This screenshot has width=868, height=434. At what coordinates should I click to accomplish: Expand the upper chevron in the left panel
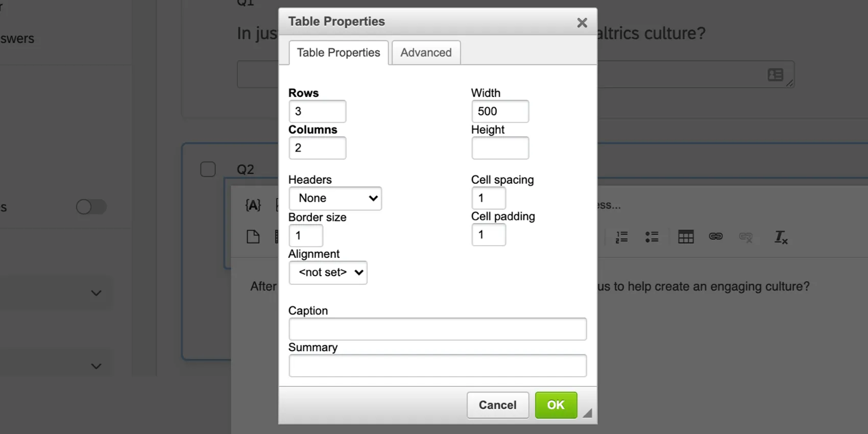point(96,293)
